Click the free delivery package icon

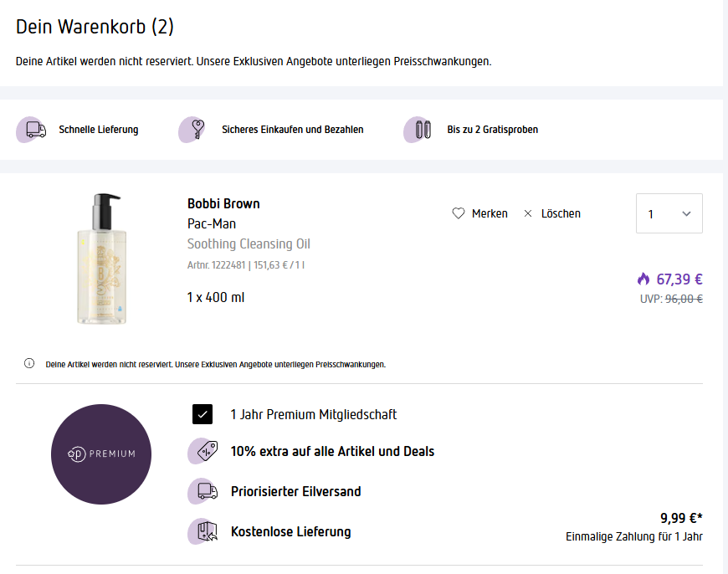203,531
